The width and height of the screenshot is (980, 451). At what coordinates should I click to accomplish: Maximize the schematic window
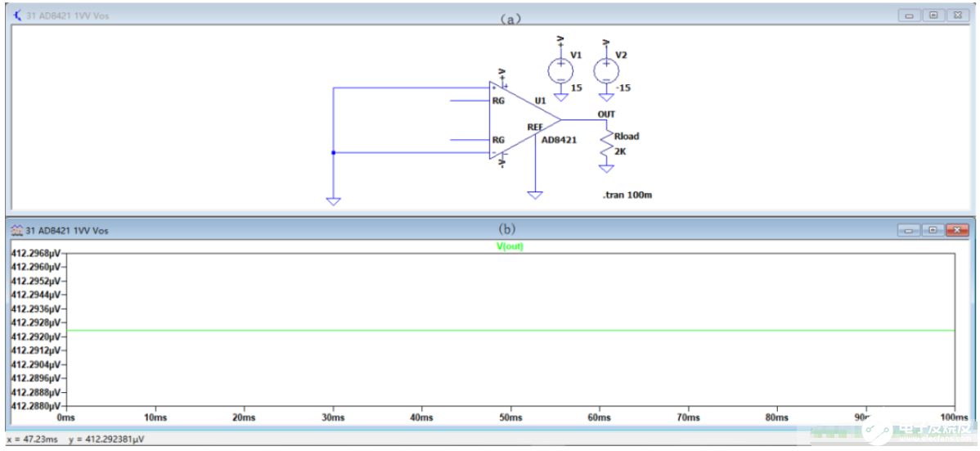pos(933,15)
